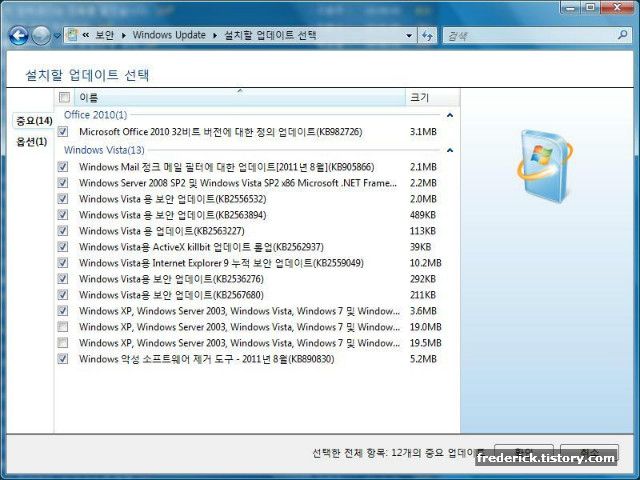This screenshot has height=480, width=640.
Task: Open the recent pages dropdown arrow
Action: pyautogui.click(x=57, y=36)
